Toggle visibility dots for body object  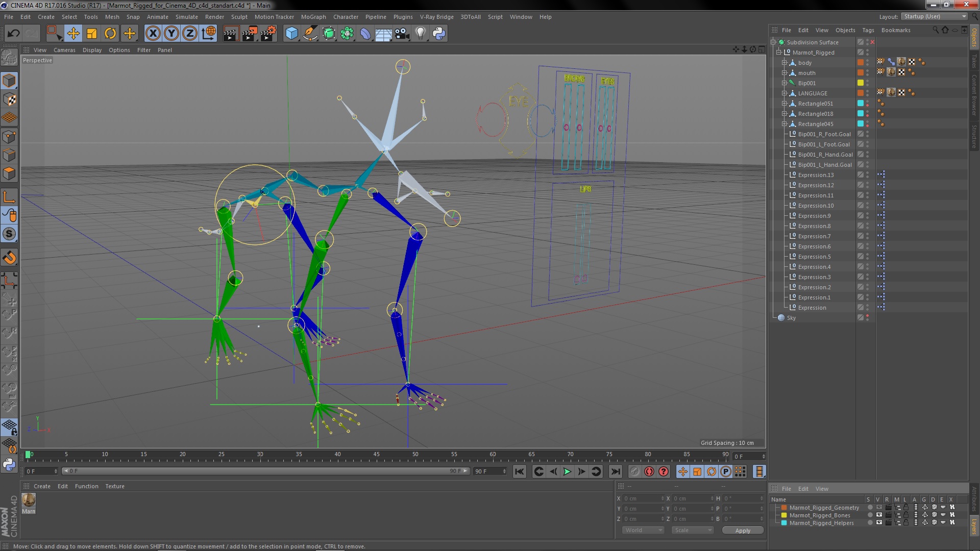click(867, 63)
